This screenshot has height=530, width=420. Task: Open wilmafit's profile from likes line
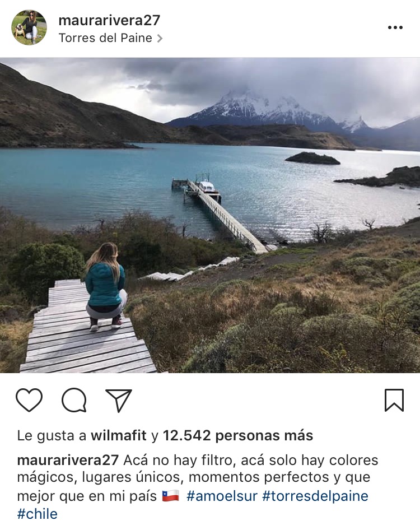(x=119, y=435)
